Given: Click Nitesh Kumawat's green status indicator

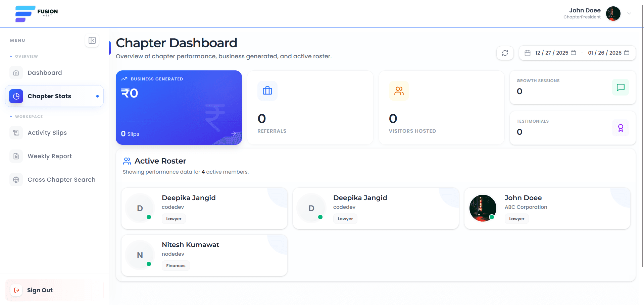Looking at the screenshot, I should pyautogui.click(x=149, y=264).
